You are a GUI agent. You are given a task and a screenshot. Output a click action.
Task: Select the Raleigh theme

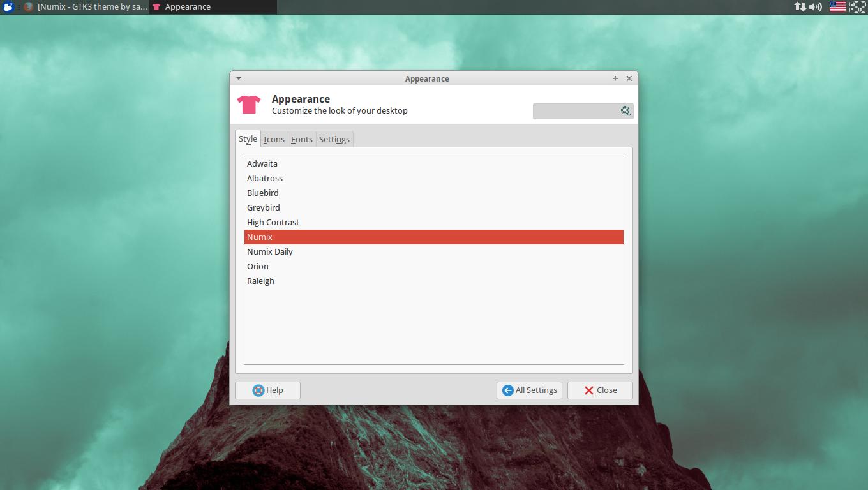coord(434,281)
